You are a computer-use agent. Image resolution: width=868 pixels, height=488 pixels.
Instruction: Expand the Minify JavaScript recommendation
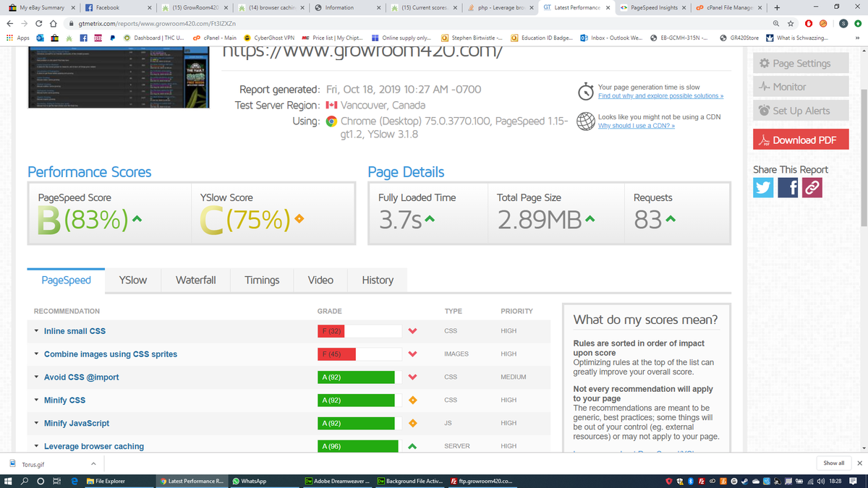77,423
